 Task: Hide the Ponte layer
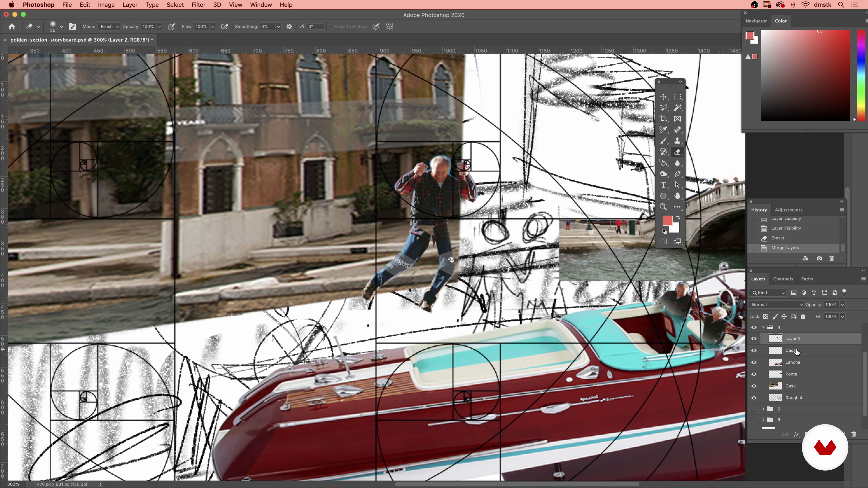click(754, 374)
